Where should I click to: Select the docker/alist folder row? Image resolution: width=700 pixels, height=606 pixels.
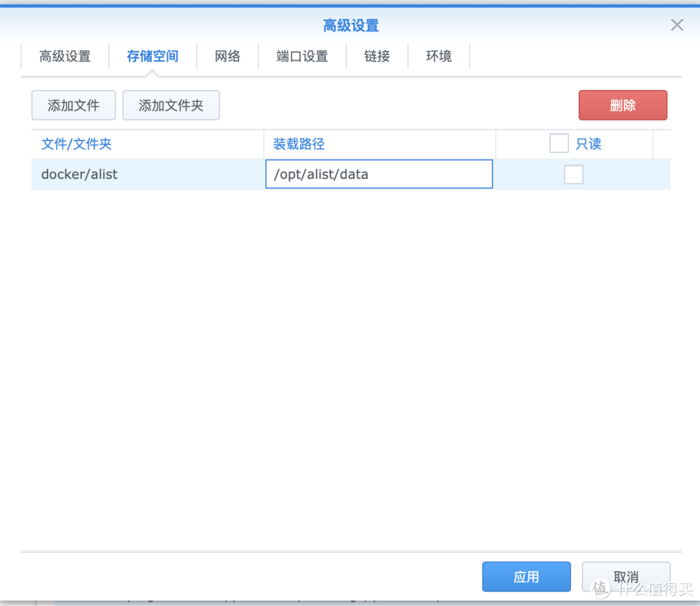(79, 174)
